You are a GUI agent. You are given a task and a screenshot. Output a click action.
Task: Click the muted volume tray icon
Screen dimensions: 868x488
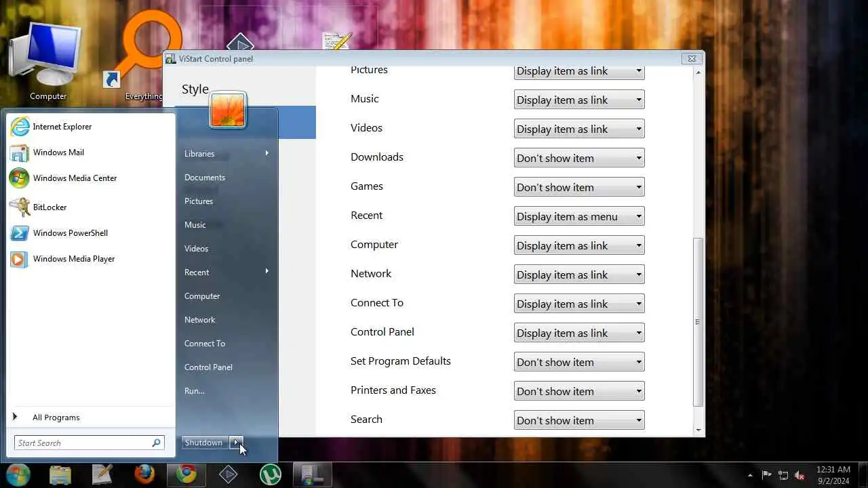click(x=800, y=475)
